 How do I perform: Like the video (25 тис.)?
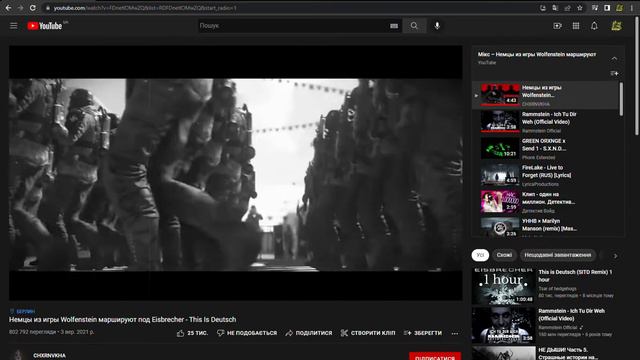pos(192,333)
